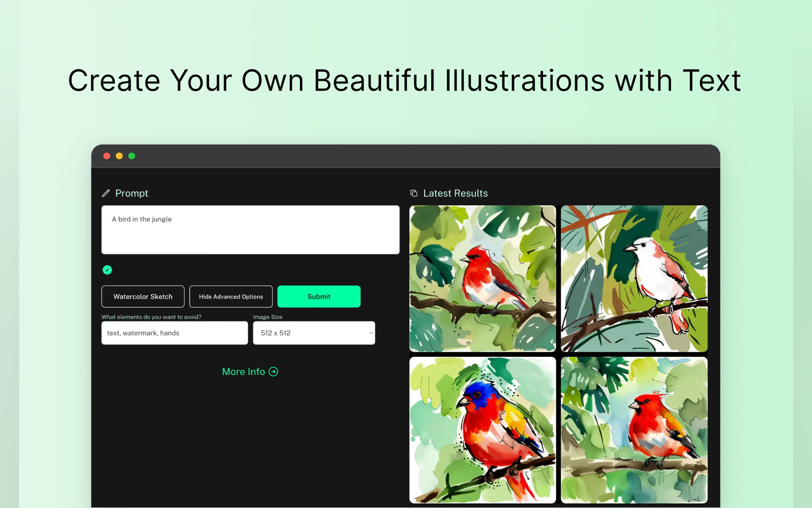Click the dropdown chevron in Image Size

pos(371,333)
